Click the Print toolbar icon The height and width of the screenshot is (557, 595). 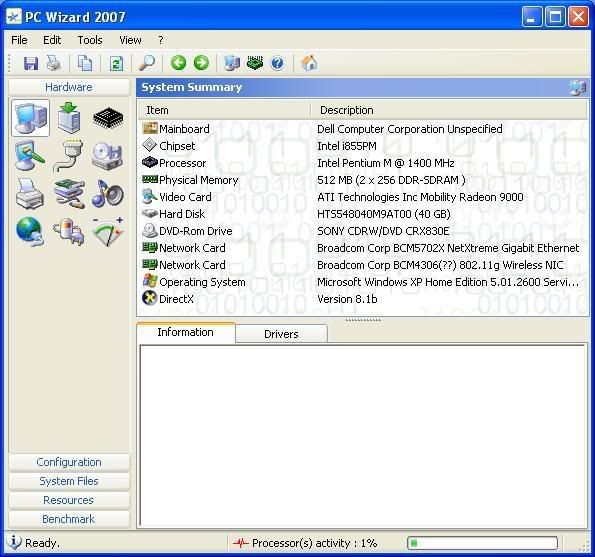click(54, 63)
